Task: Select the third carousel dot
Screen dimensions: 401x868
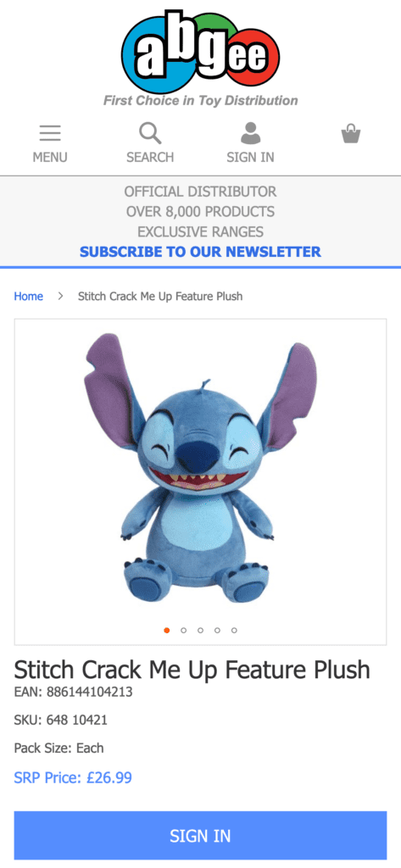Action: [200, 630]
